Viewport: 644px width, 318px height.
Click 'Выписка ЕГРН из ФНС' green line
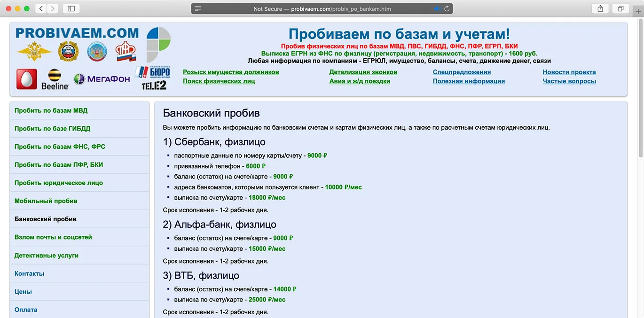[x=399, y=54]
